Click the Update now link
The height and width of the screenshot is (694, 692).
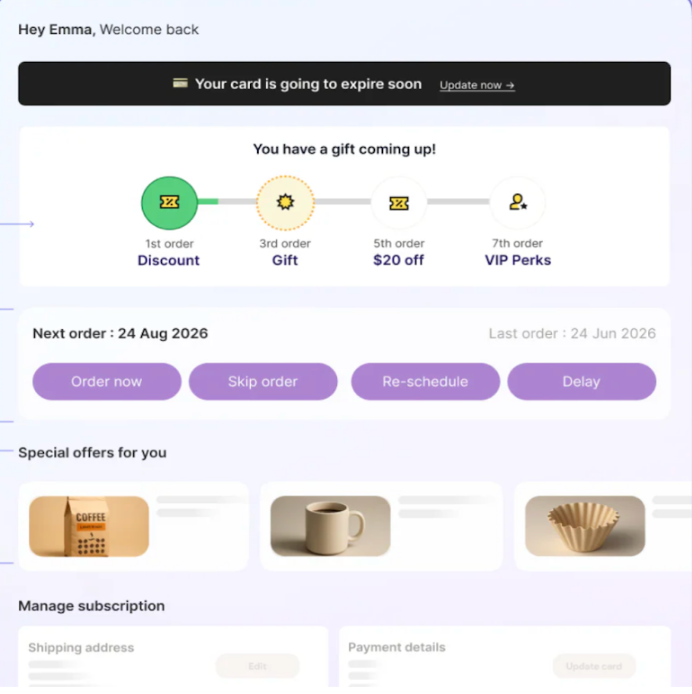(477, 85)
